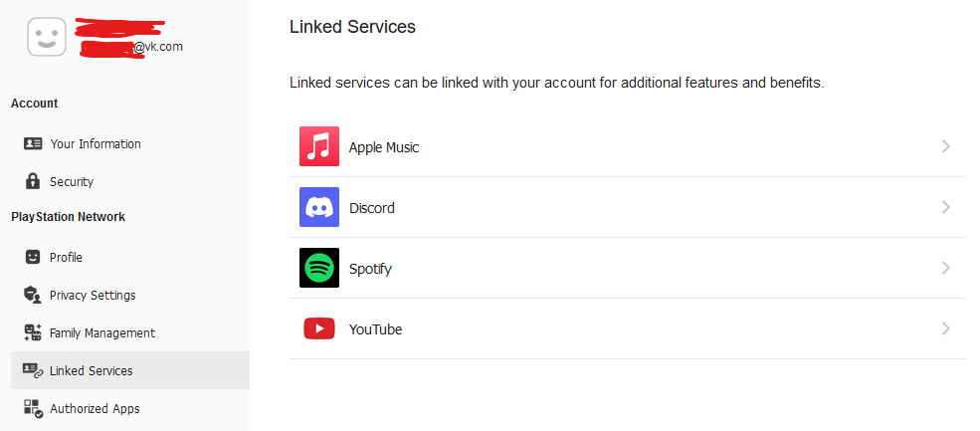980x431 pixels.
Task: Click the Family Management icon
Action: 33,332
